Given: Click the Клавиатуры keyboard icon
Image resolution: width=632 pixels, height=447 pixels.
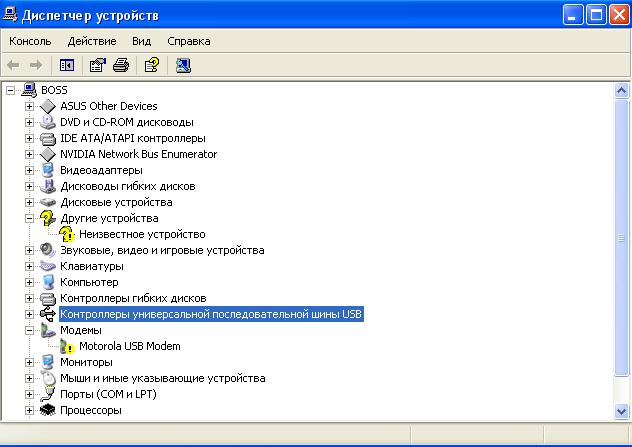Looking at the screenshot, I should [48, 266].
